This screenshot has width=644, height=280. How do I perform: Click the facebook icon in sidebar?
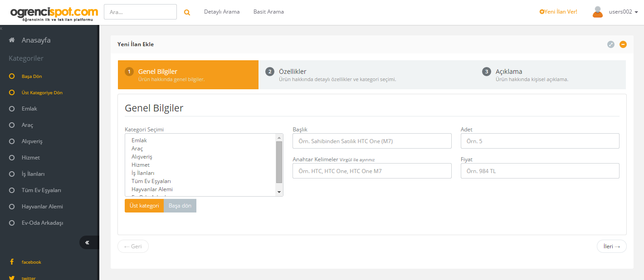coord(12,262)
